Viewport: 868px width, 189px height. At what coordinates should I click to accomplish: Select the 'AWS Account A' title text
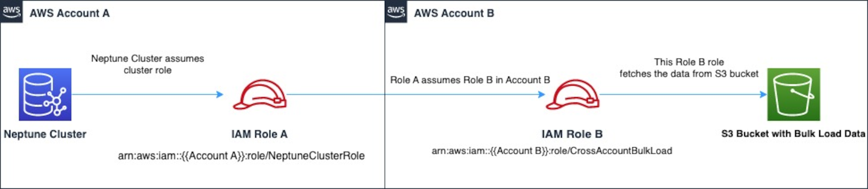coord(69,13)
